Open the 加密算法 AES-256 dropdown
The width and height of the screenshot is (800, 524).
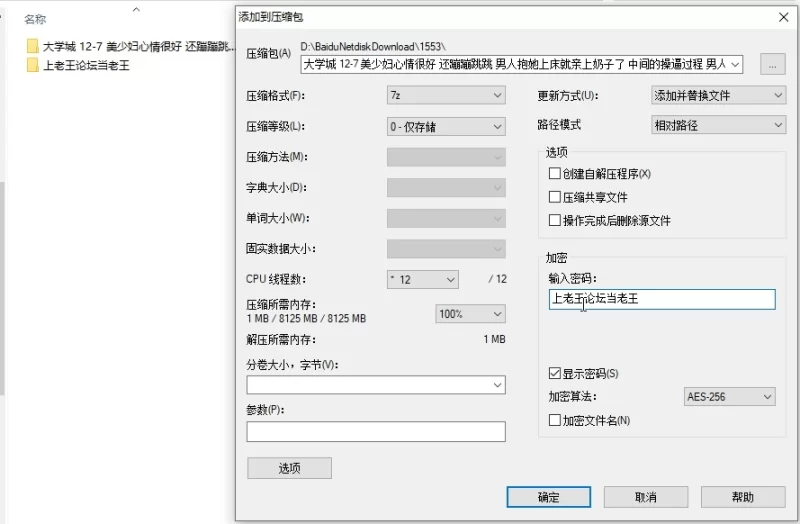click(x=729, y=397)
